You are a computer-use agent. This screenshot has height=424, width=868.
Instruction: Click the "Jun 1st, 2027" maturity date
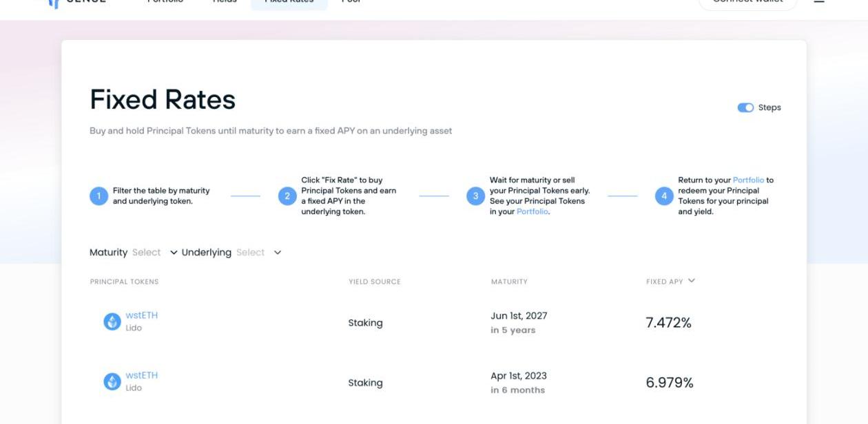click(519, 316)
